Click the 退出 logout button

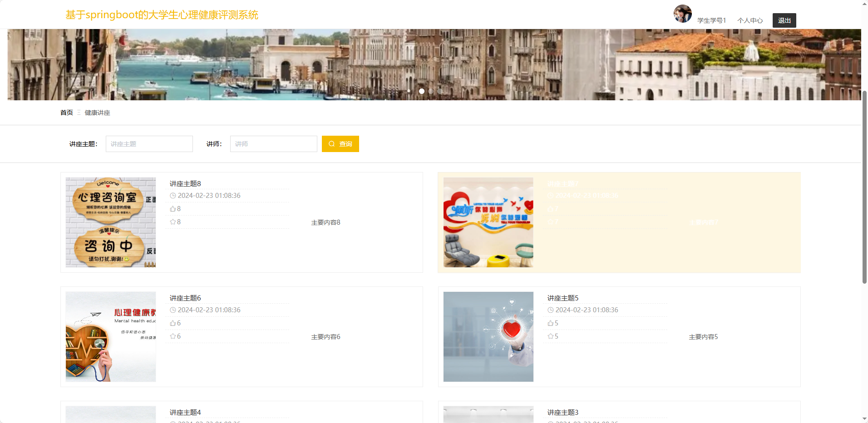pyautogui.click(x=784, y=20)
